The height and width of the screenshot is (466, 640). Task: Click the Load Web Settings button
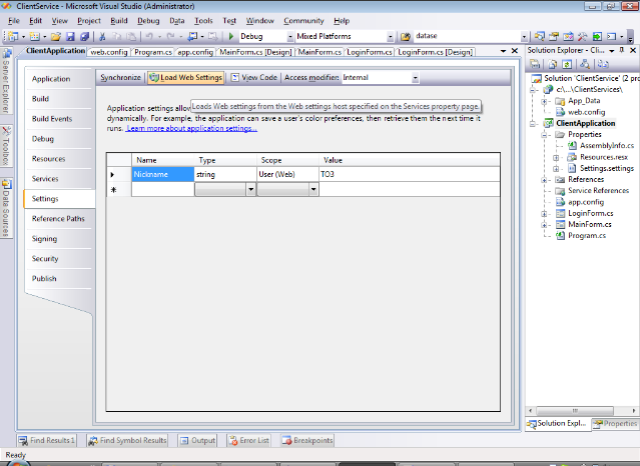point(186,78)
